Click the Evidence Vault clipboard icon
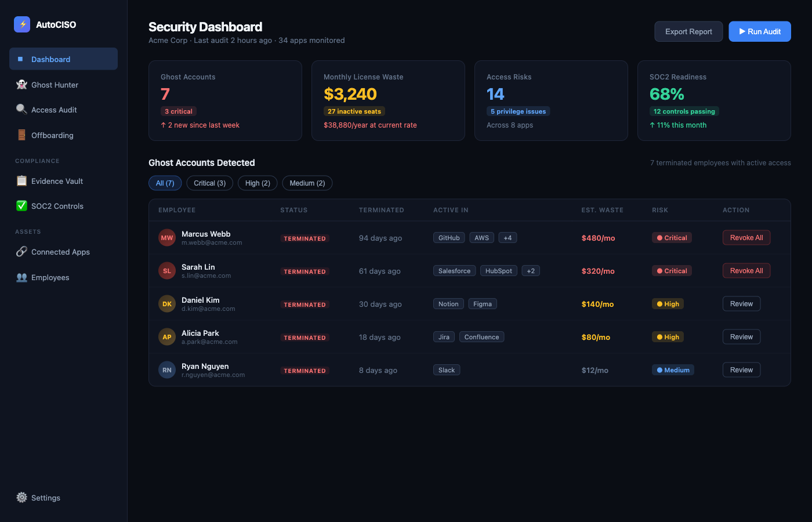 coord(21,181)
